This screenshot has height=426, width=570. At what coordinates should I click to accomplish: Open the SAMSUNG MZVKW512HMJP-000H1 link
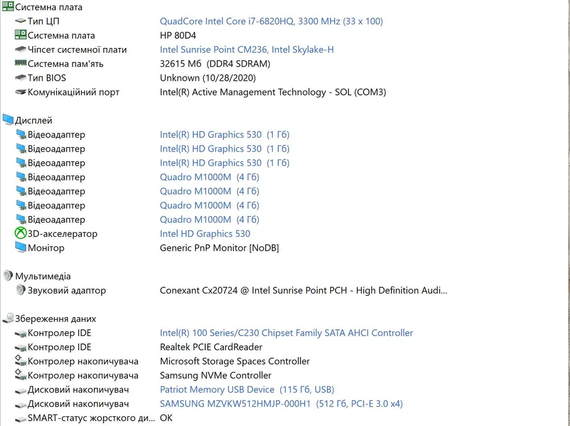pyautogui.click(x=281, y=403)
